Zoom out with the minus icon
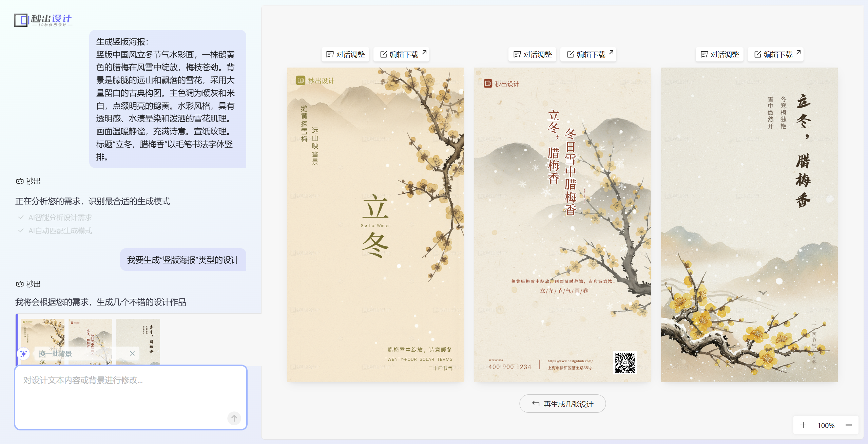This screenshot has height=444, width=868. click(x=849, y=425)
